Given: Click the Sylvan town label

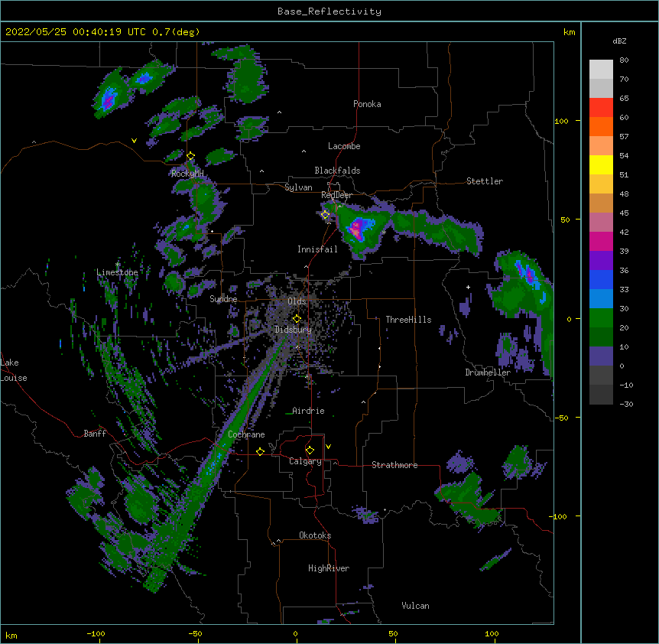Looking at the screenshot, I should pos(298,187).
